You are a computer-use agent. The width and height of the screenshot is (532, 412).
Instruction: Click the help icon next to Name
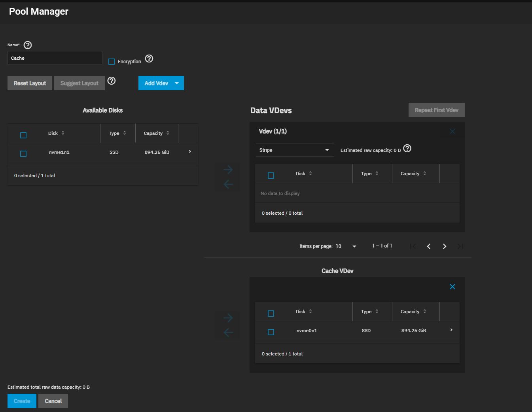tap(28, 45)
